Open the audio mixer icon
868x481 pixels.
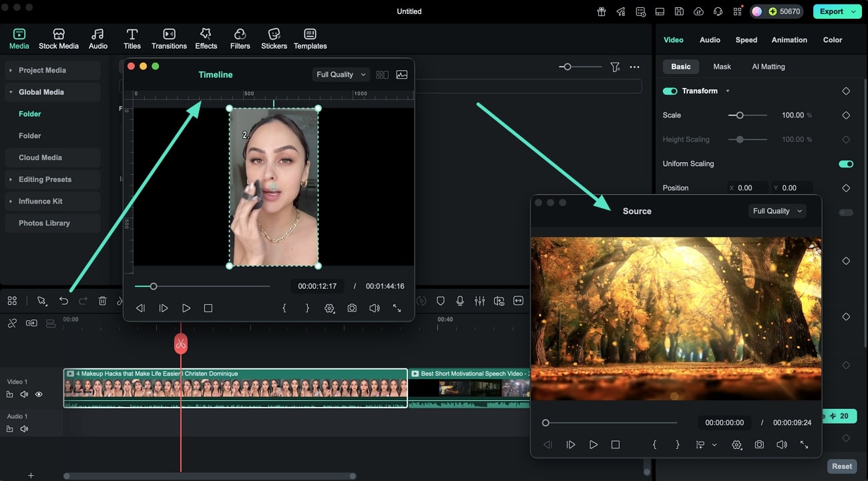click(479, 301)
